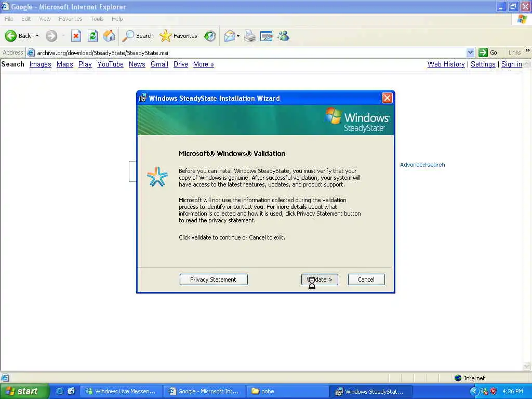Screen dimensions: 532x399
Task: Click the Sign in link
Action: pyautogui.click(x=512, y=64)
